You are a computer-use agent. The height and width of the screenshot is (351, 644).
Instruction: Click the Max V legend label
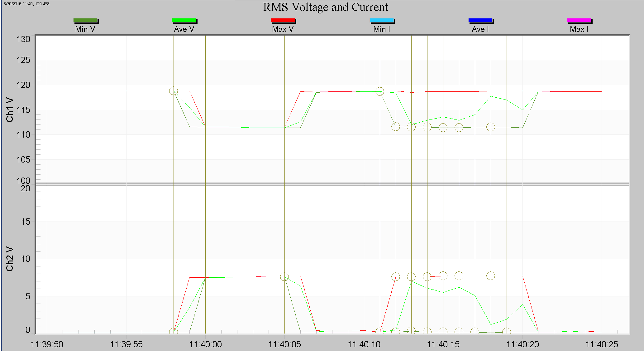tap(282, 29)
